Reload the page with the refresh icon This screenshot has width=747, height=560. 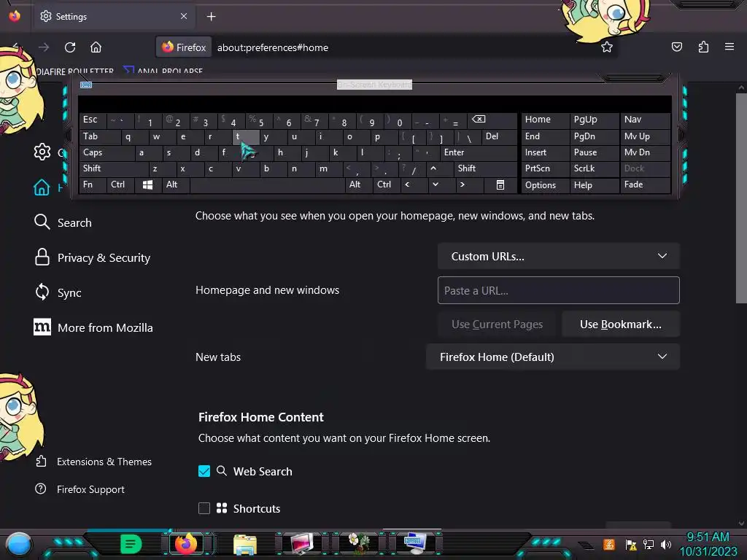[x=70, y=47]
